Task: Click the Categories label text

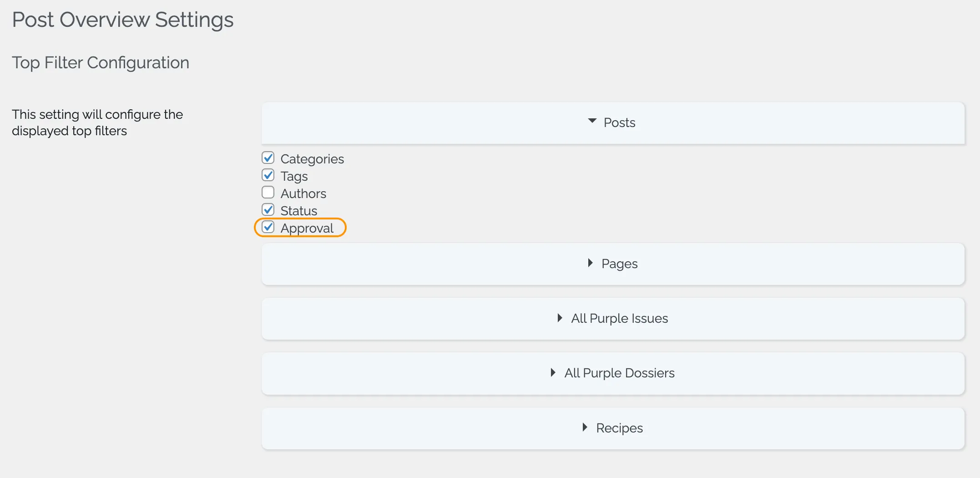Action: click(x=312, y=159)
